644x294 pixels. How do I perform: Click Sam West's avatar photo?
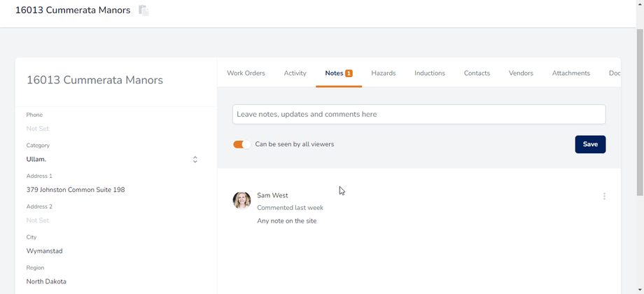click(241, 201)
